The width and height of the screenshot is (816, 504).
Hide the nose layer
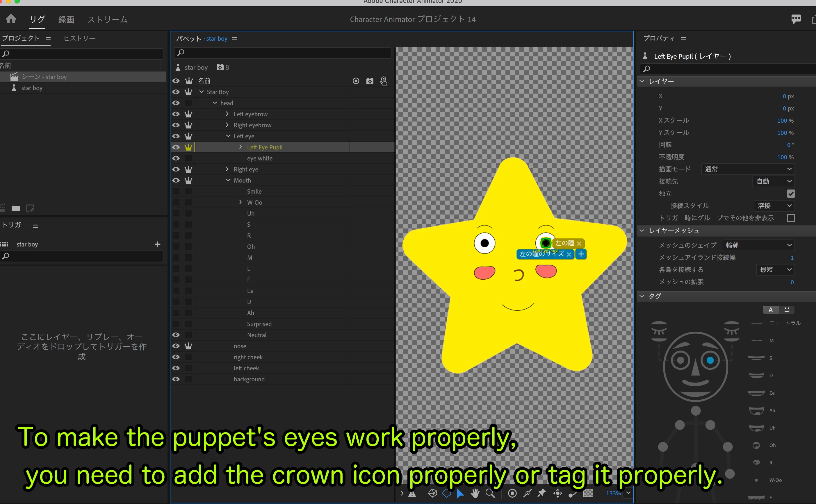click(176, 346)
